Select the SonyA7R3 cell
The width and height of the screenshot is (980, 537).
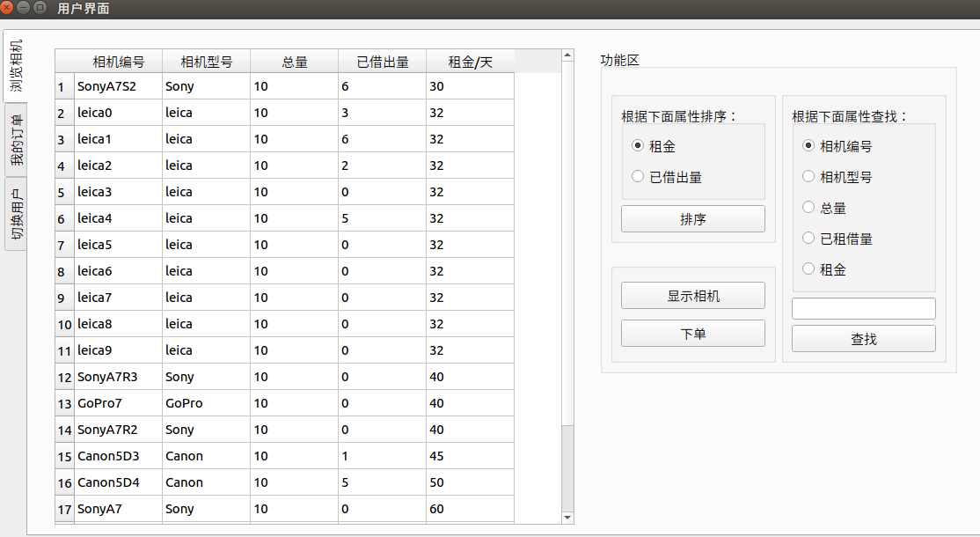[118, 376]
